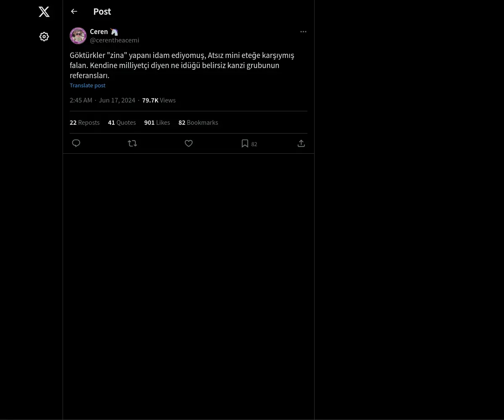Share the post via upload icon
Image resolution: width=504 pixels, height=420 pixels.
(301, 143)
